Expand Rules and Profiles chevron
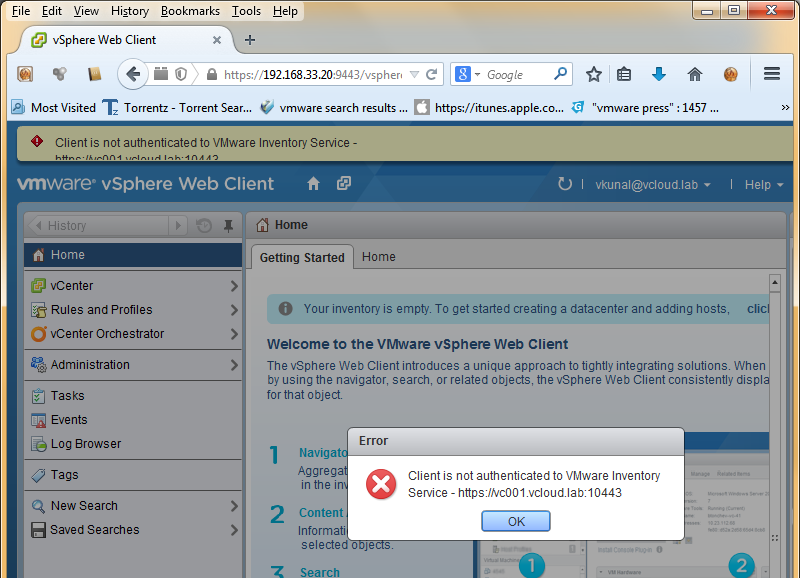Screen dimensions: 800x578 (234, 310)
